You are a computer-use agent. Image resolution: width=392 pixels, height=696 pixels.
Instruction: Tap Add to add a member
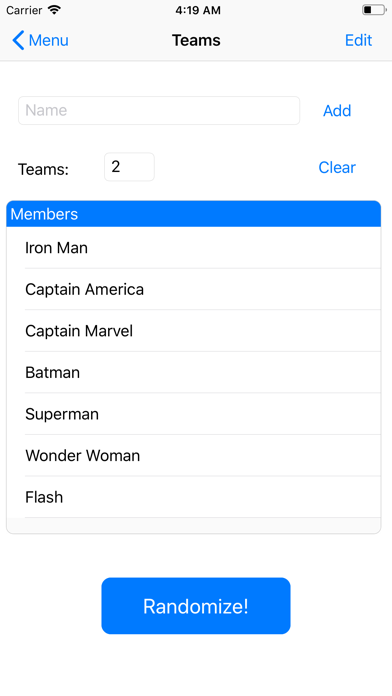tap(337, 111)
